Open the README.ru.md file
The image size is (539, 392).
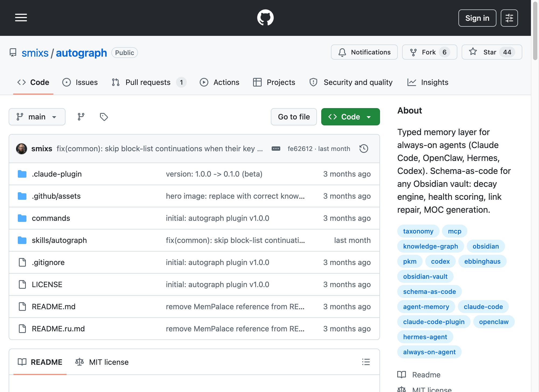click(x=58, y=329)
